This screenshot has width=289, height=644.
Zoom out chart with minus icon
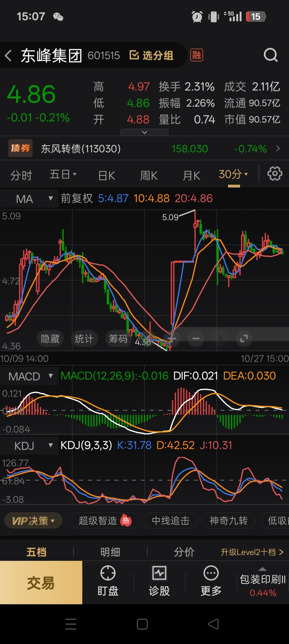[x=196, y=339]
